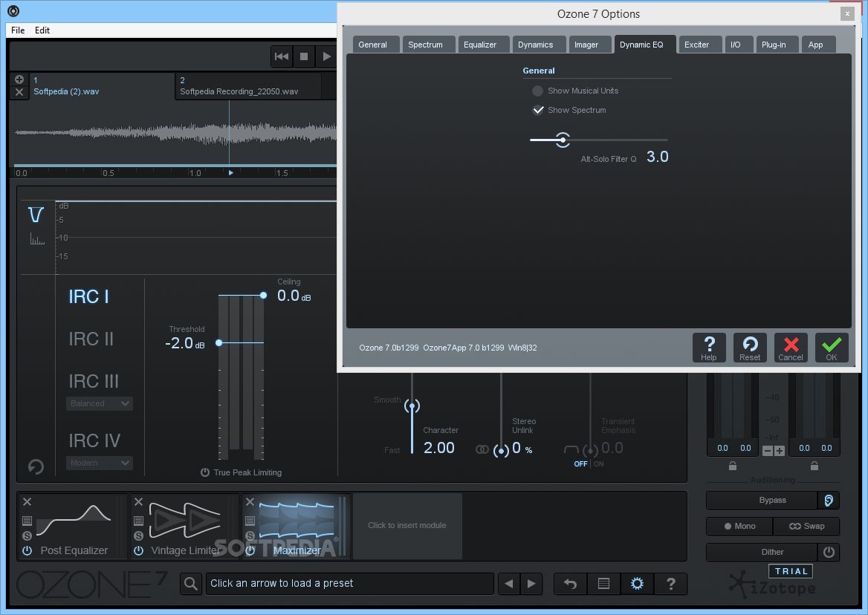The width and height of the screenshot is (868, 615).
Task: Open the preset manager list icon
Action: tap(603, 584)
